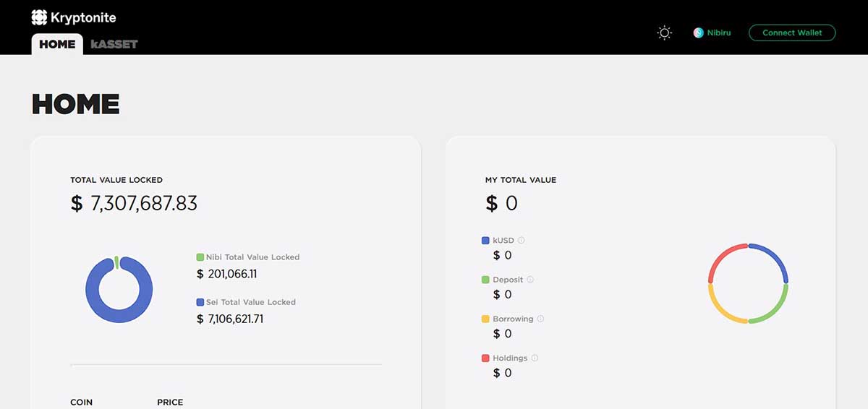The image size is (868, 409).
Task: Open the Nibiru network selector
Action: pos(712,33)
